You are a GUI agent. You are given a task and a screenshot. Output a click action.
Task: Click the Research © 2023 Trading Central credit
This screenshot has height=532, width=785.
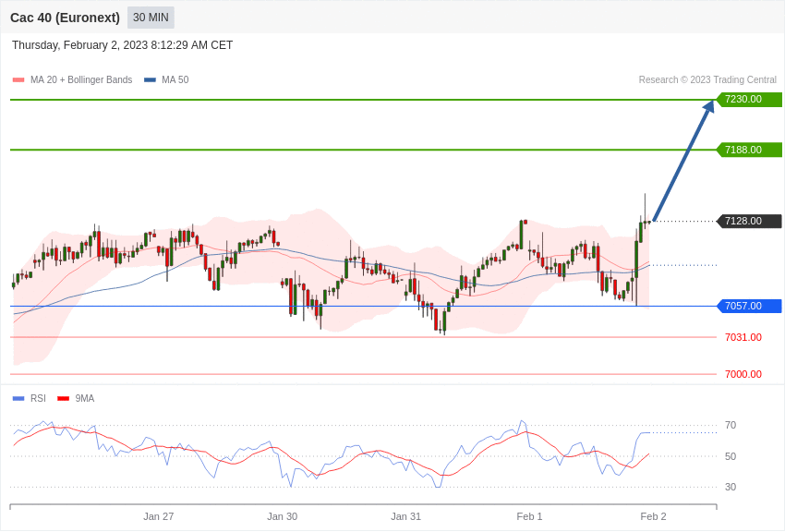[x=707, y=79]
